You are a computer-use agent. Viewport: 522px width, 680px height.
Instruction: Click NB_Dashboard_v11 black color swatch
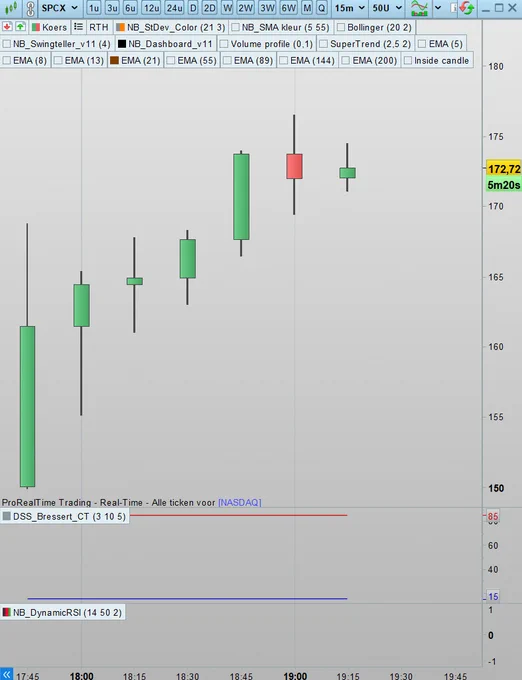point(122,44)
